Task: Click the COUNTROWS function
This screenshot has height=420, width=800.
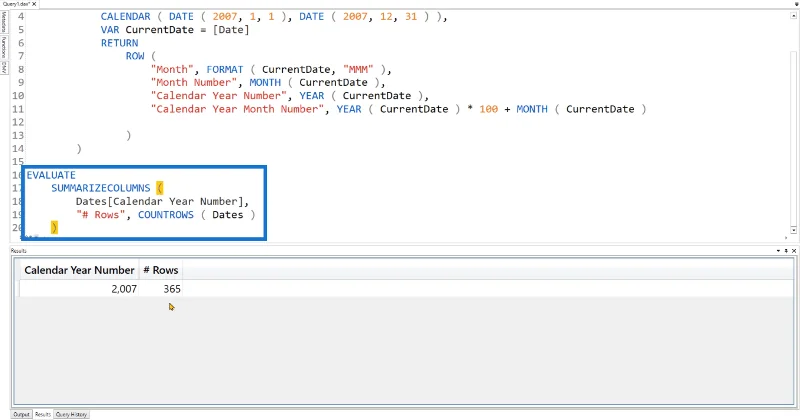Action: pyautogui.click(x=166, y=214)
